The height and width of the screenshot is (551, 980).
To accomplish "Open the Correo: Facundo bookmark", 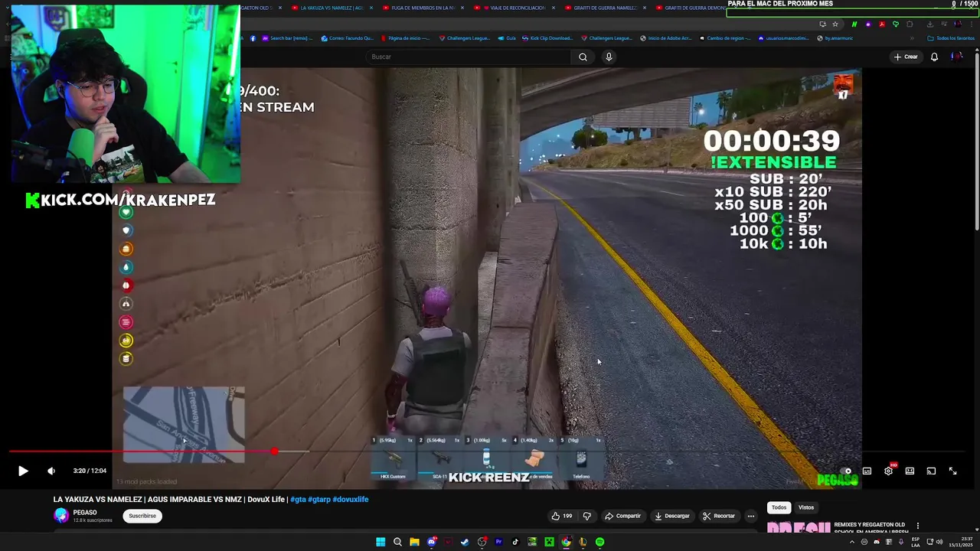I will coord(348,38).
